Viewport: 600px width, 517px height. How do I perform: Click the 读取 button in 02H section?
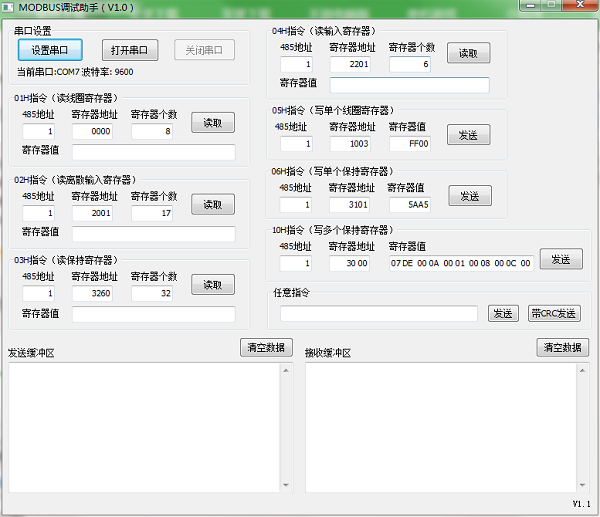tap(213, 204)
